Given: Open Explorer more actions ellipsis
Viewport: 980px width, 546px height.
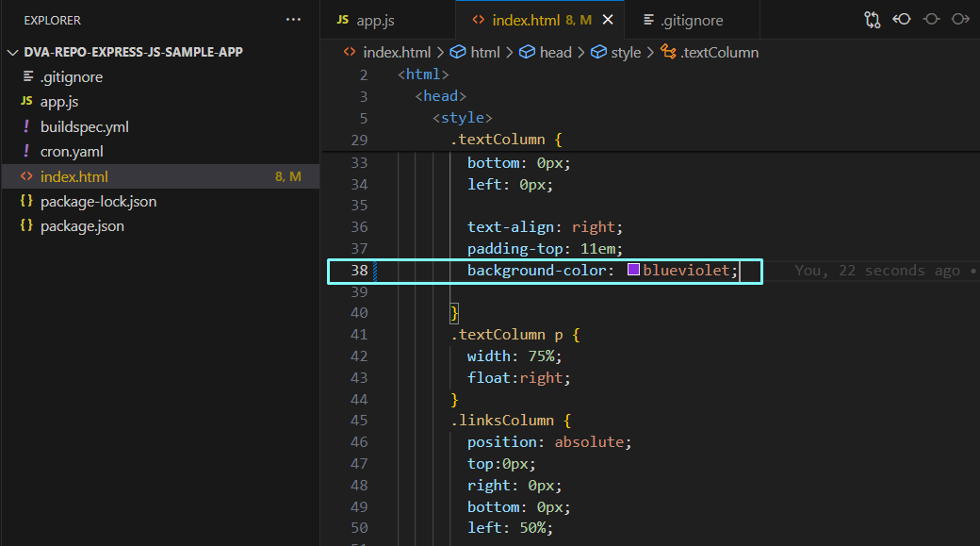Looking at the screenshot, I should tap(294, 20).
